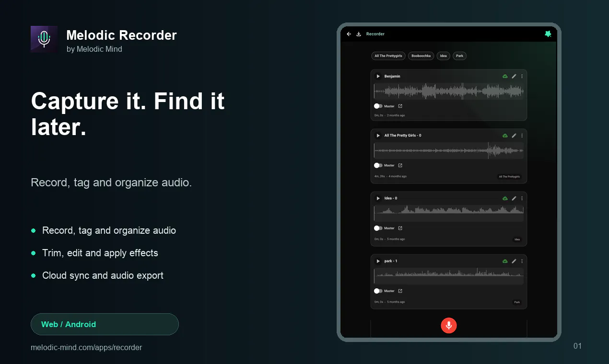Screen dimensions: 609x364
Task: Open melodic-mind.com/apps/recorder link
Action: click(x=86, y=347)
